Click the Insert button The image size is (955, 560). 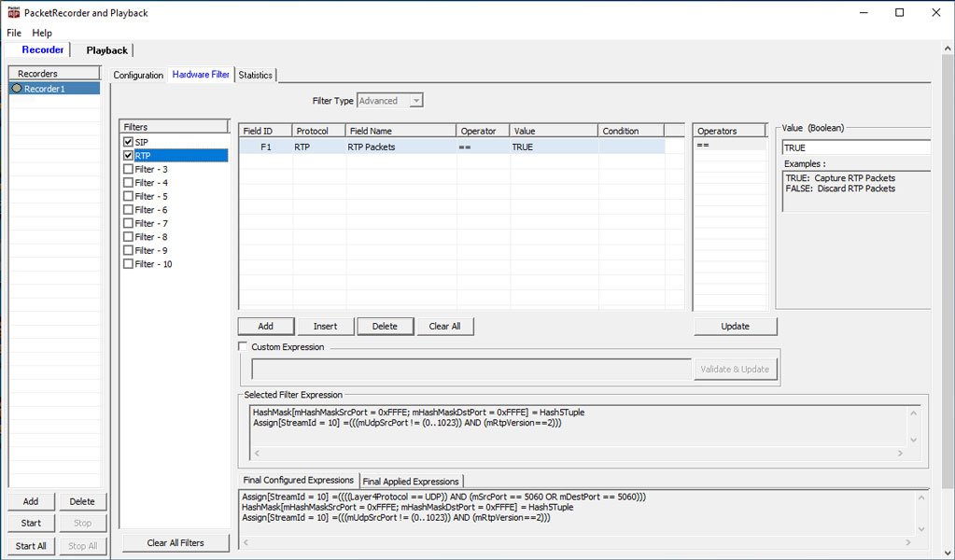[325, 327]
